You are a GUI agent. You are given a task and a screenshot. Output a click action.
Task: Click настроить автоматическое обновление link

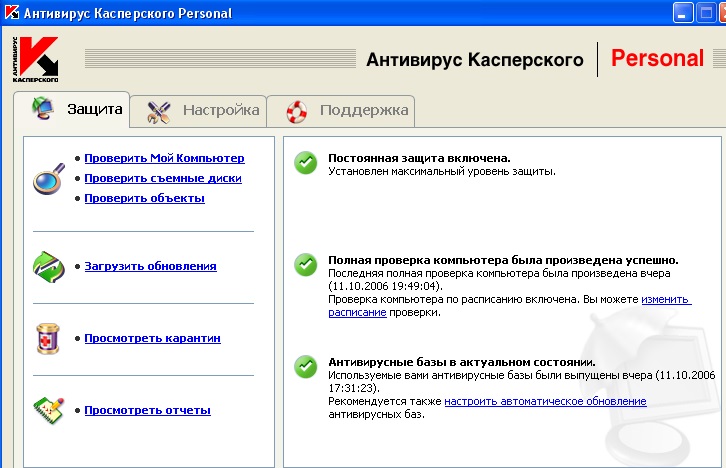545,401
